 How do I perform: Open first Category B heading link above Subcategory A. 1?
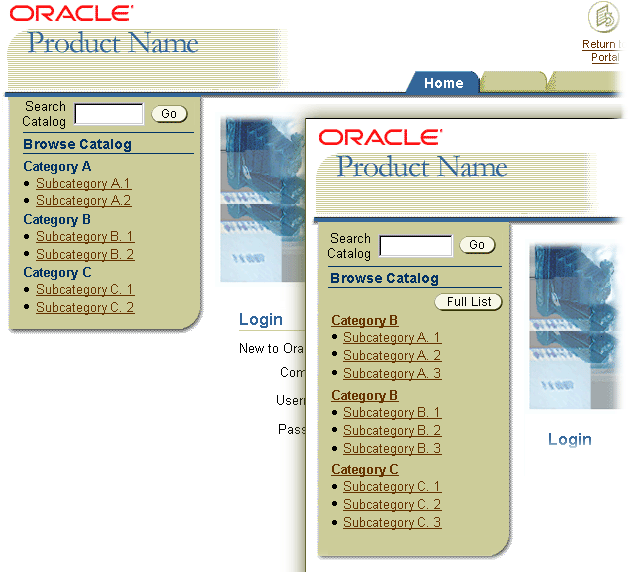click(x=364, y=320)
